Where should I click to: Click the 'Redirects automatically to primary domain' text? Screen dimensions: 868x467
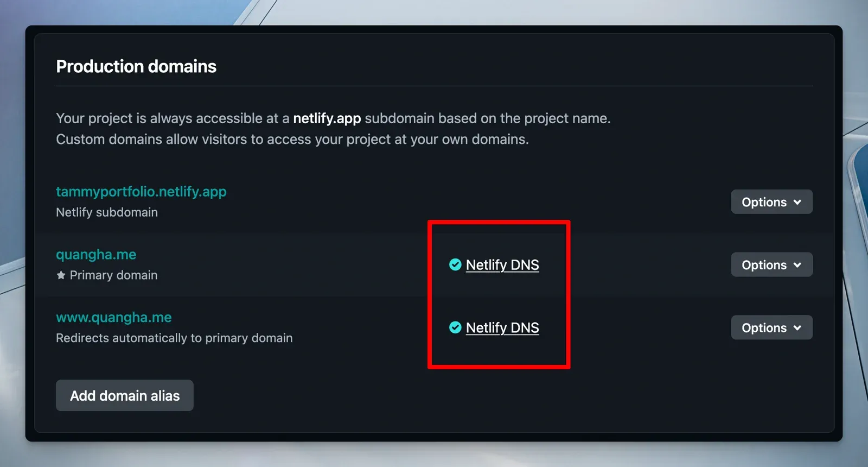[174, 338]
